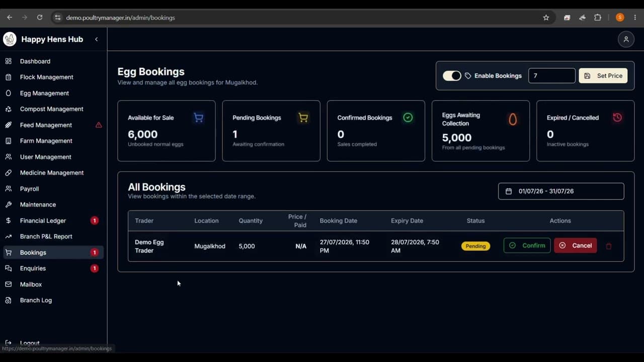Cancel the Demo Egg Trader booking
The height and width of the screenshot is (362, 644).
click(x=576, y=245)
